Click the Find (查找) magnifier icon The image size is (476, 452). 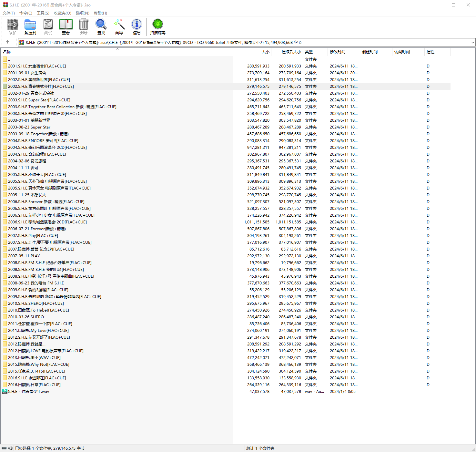[x=101, y=25]
